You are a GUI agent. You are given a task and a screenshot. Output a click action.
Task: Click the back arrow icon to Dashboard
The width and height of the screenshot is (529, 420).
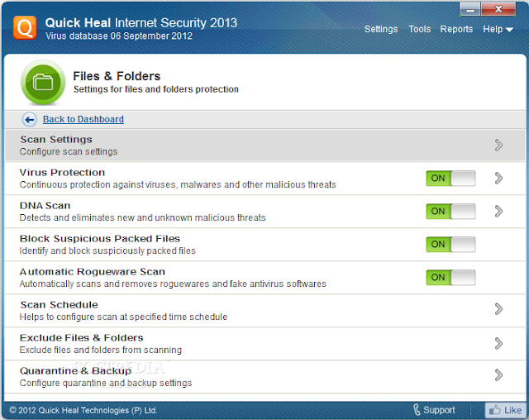point(30,119)
